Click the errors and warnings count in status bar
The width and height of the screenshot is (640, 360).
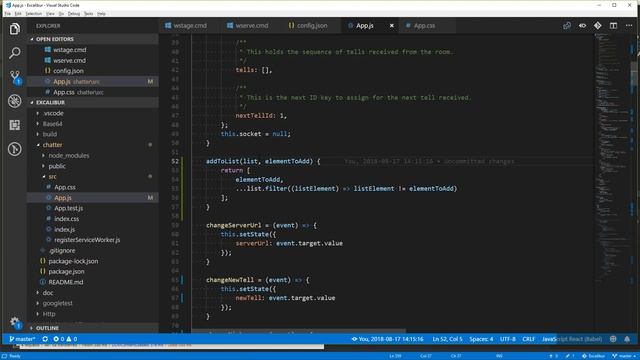pos(65,339)
